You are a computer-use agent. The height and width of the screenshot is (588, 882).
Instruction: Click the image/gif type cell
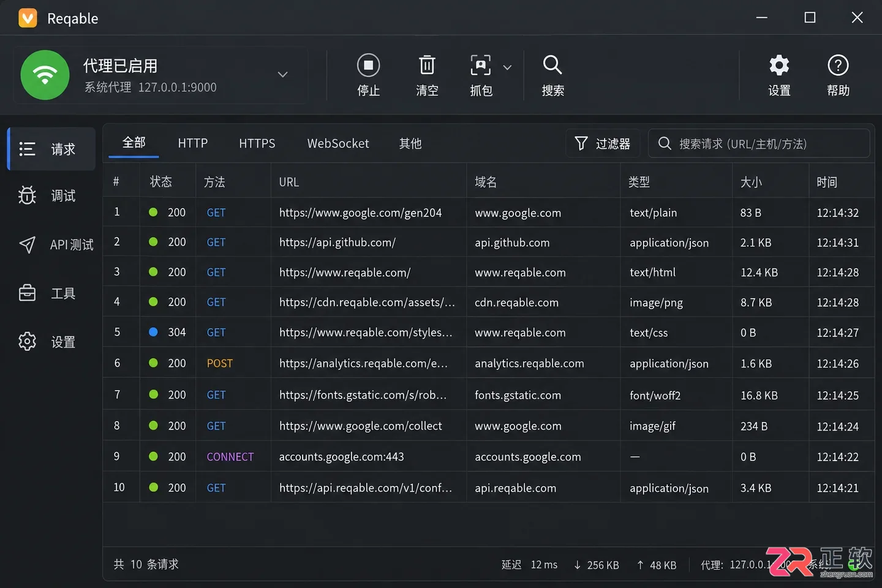point(652,426)
